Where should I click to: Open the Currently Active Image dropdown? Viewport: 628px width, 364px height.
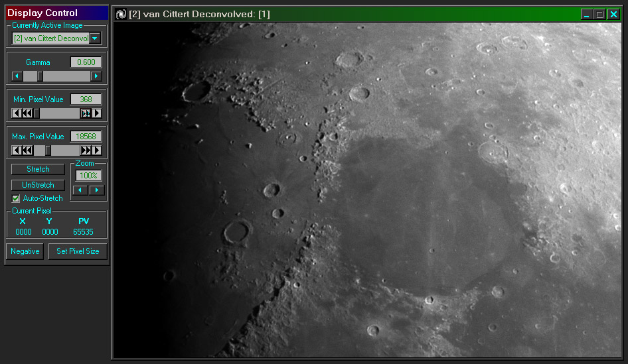[96, 38]
